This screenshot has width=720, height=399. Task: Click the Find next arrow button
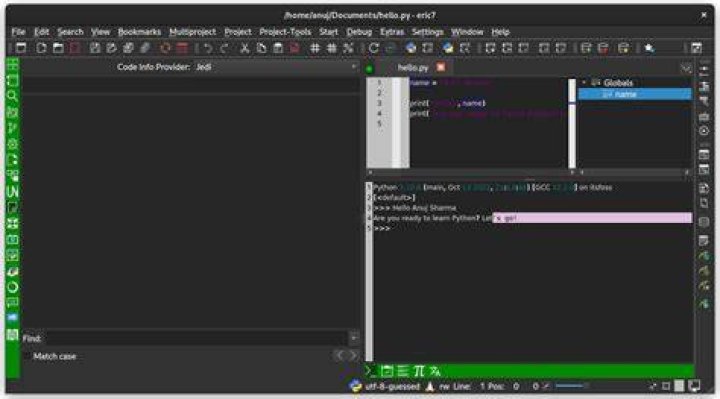(353, 355)
